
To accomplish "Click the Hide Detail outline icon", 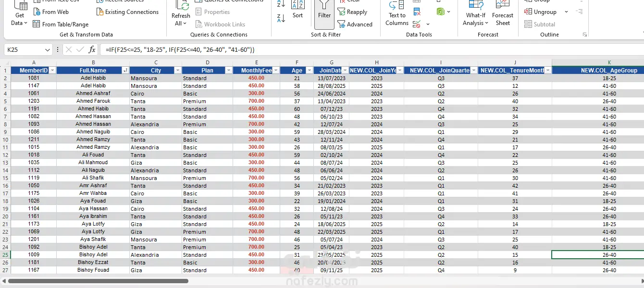I will (x=580, y=12).
